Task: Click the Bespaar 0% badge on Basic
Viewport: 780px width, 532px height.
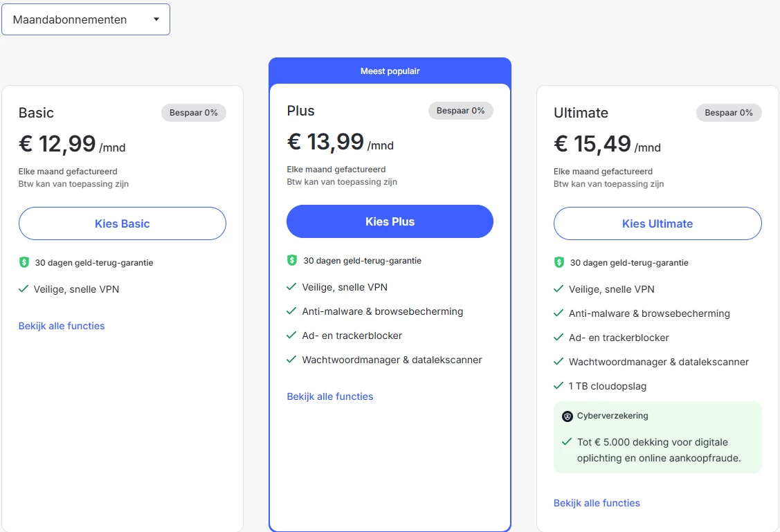Action: 194,113
